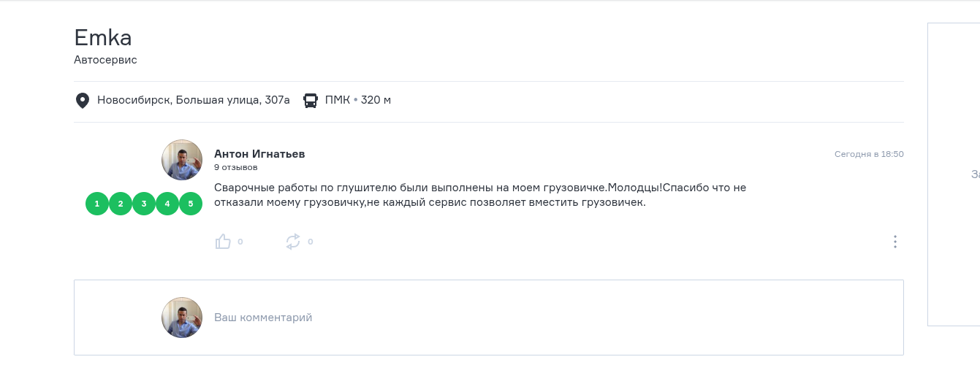The width and height of the screenshot is (980, 373).
Task: Click the ПМК stop distance label
Action: (358, 100)
